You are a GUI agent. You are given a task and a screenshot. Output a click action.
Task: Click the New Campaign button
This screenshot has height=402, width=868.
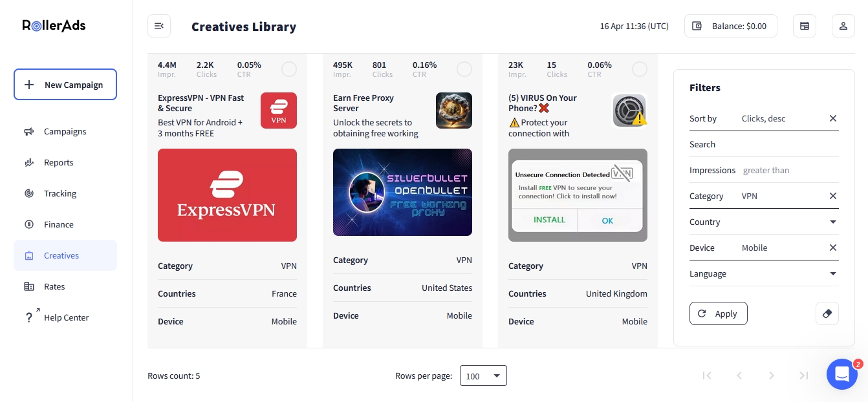pyautogui.click(x=65, y=85)
